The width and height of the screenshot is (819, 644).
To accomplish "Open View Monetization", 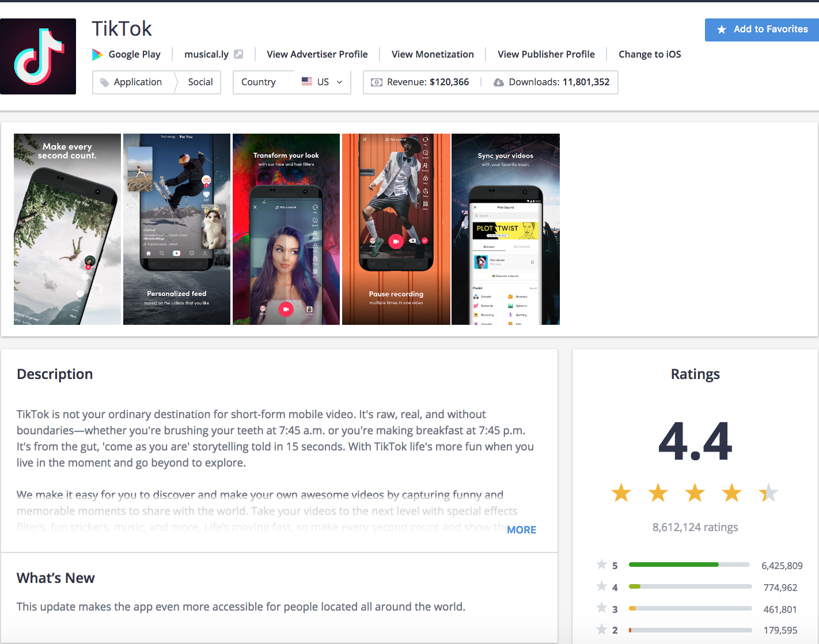I will [x=433, y=54].
